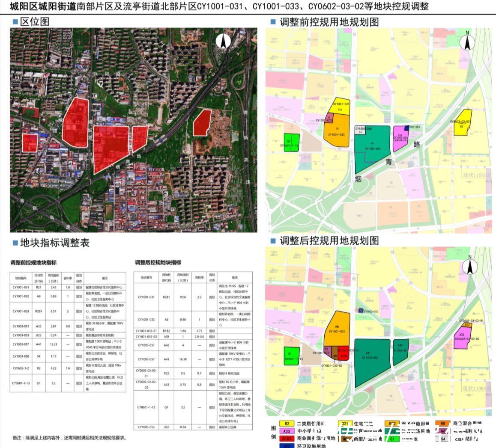496x448 pixels.
Task: Click the M0 code cell in the after table
Action: [166, 336]
